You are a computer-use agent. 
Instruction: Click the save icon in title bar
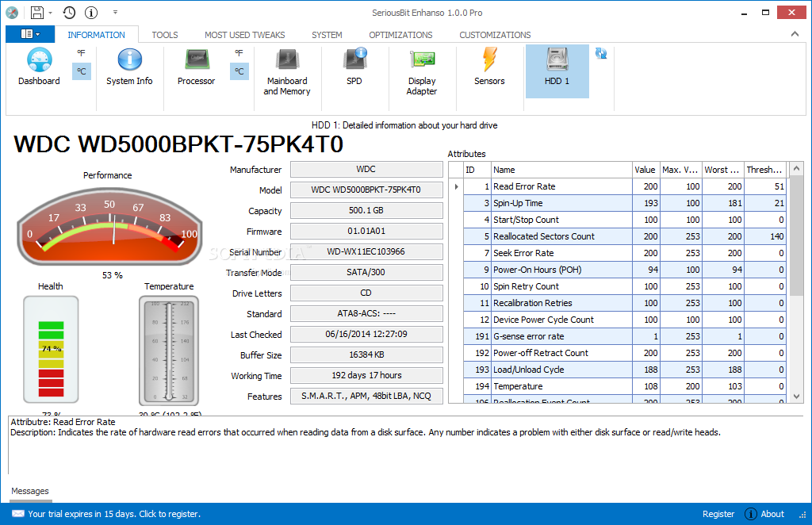pyautogui.click(x=37, y=13)
